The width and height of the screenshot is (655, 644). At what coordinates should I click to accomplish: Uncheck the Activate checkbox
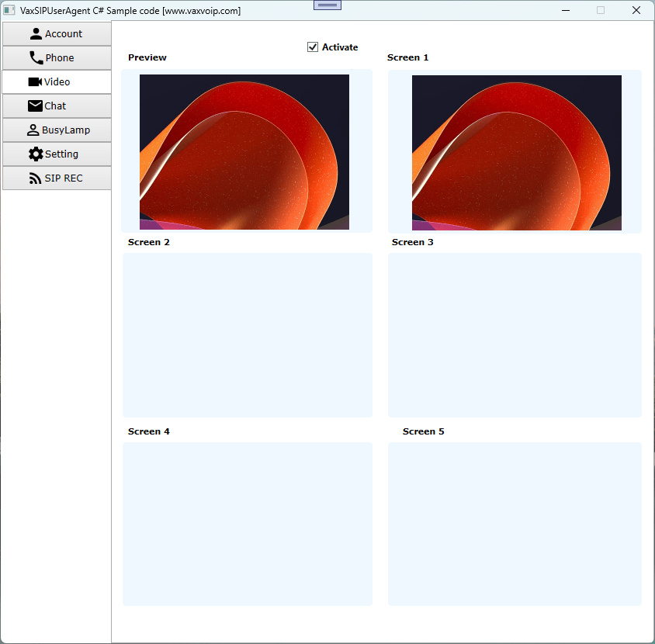point(313,47)
